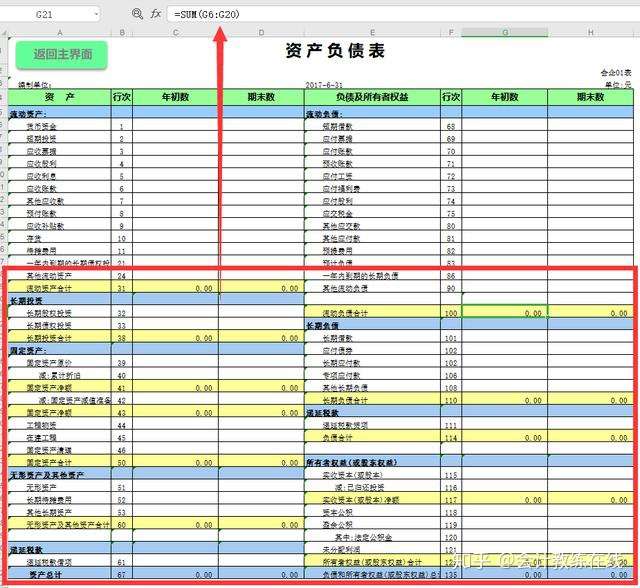Click the 负债合计 cell (line 114)

coord(372,438)
